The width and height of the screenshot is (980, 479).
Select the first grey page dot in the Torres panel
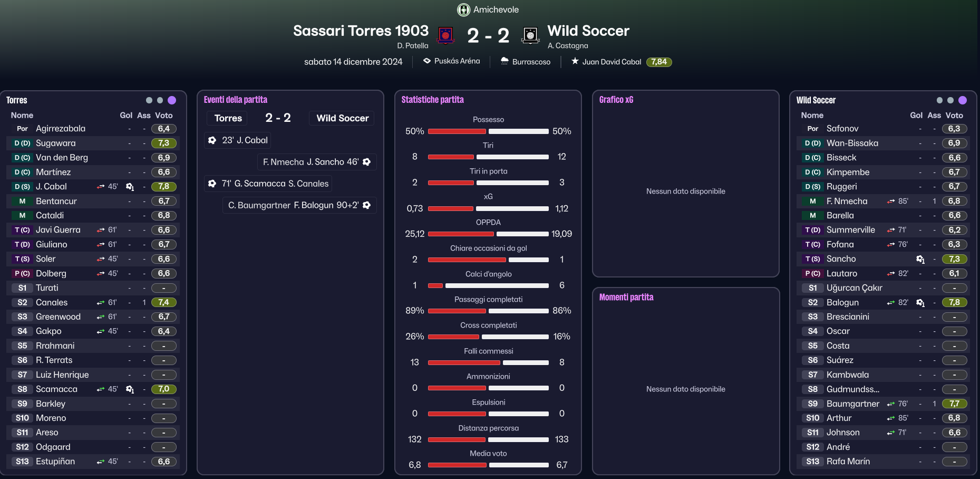tap(149, 100)
